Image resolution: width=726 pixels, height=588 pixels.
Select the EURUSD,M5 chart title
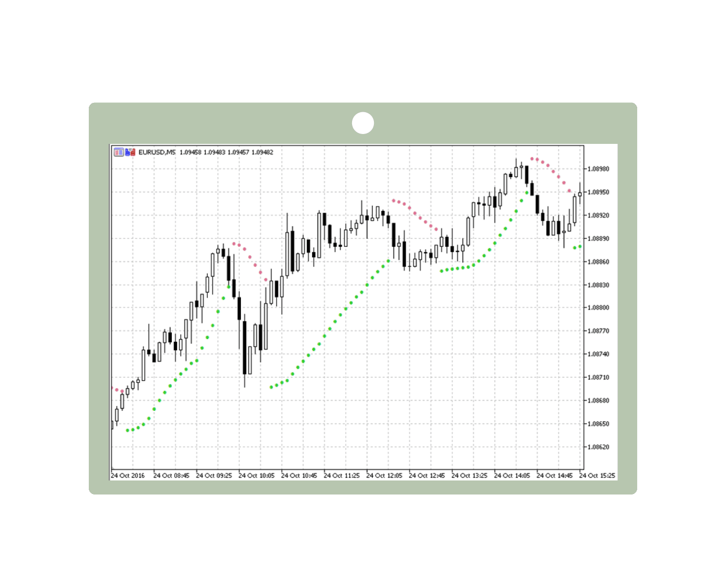157,152
